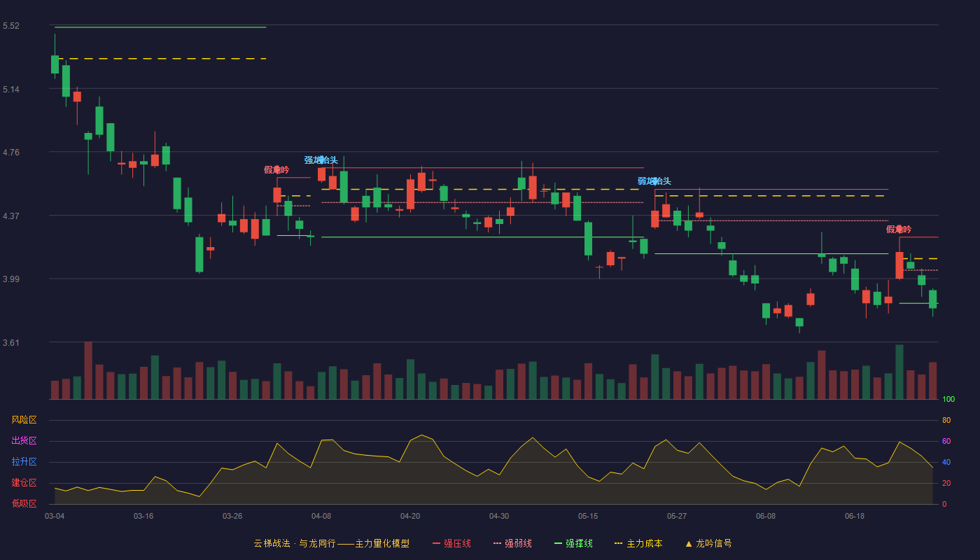The width and height of the screenshot is (980, 560).
Task: Click the 06-08 date label
Action: pos(766,516)
